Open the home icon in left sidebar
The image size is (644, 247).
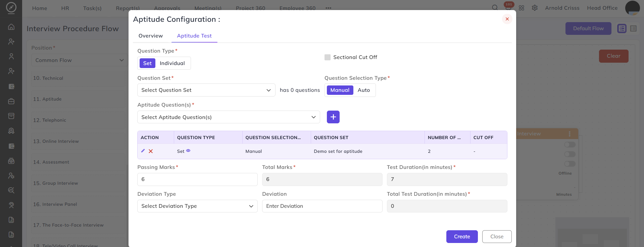click(x=11, y=27)
